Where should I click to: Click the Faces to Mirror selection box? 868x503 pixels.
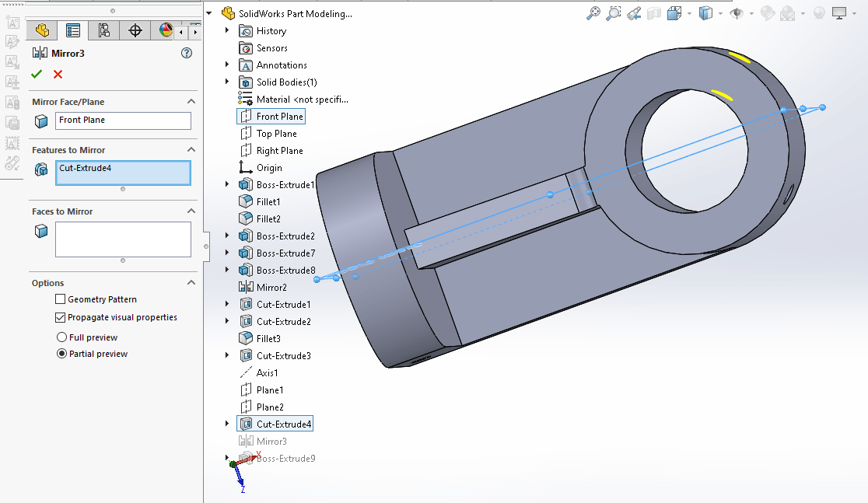[123, 239]
